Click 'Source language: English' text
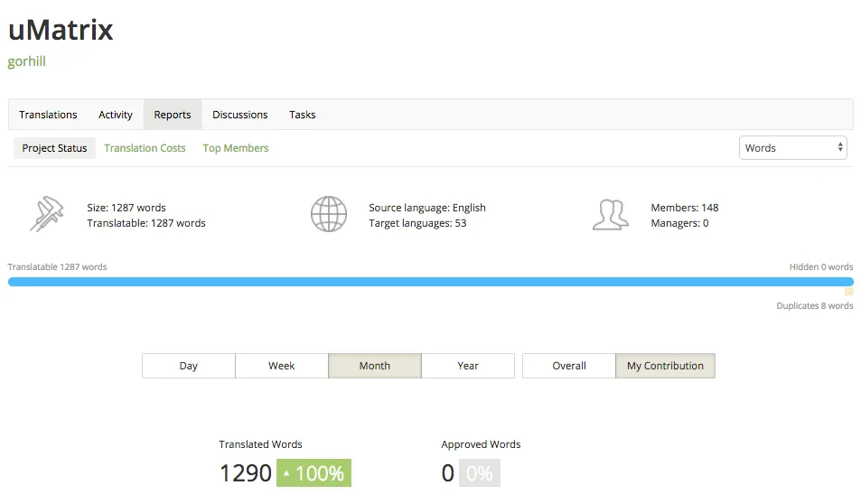The height and width of the screenshot is (504, 861). pyautogui.click(x=427, y=208)
